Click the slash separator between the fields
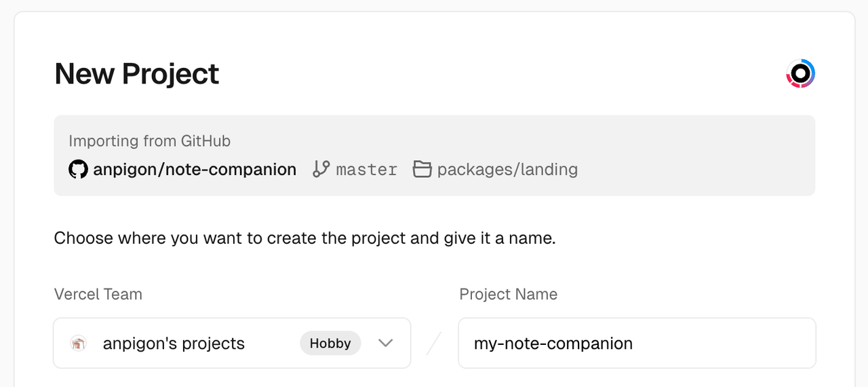Image resolution: width=868 pixels, height=387 pixels. coord(434,344)
